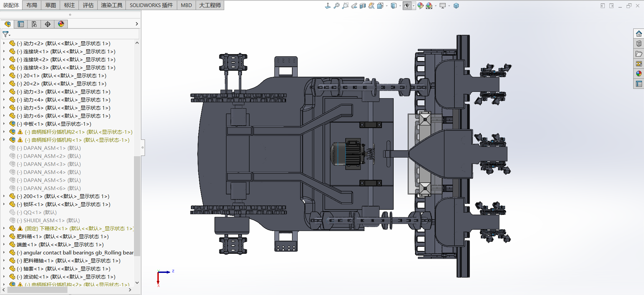Image resolution: width=644 pixels, height=295 pixels.
Task: Switch to the 评估 ribbon tab
Action: click(88, 5)
